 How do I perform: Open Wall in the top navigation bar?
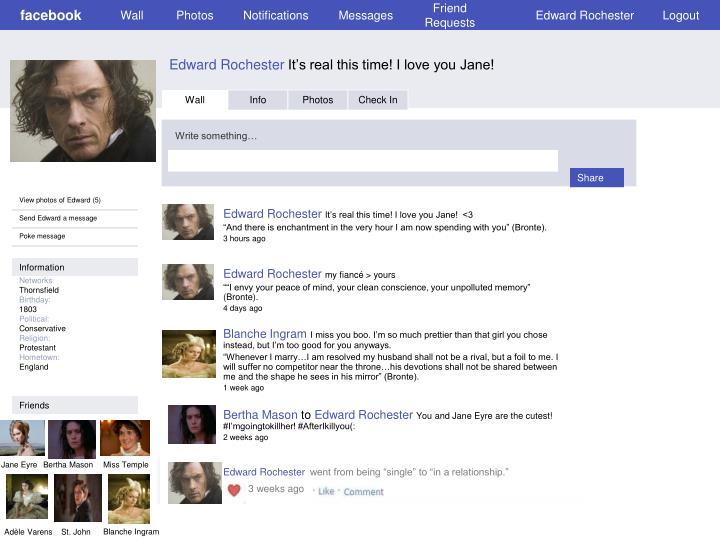pyautogui.click(x=132, y=15)
